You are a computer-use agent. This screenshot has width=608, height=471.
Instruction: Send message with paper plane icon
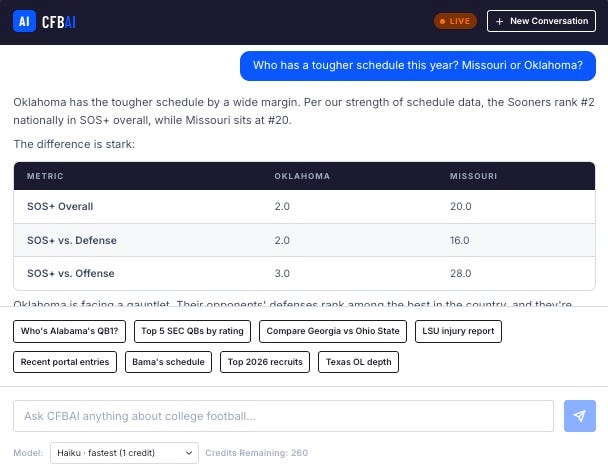[580, 416]
